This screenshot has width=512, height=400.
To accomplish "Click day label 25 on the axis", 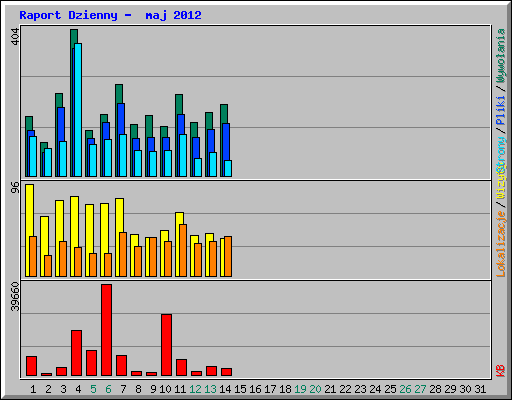I will [x=390, y=389].
